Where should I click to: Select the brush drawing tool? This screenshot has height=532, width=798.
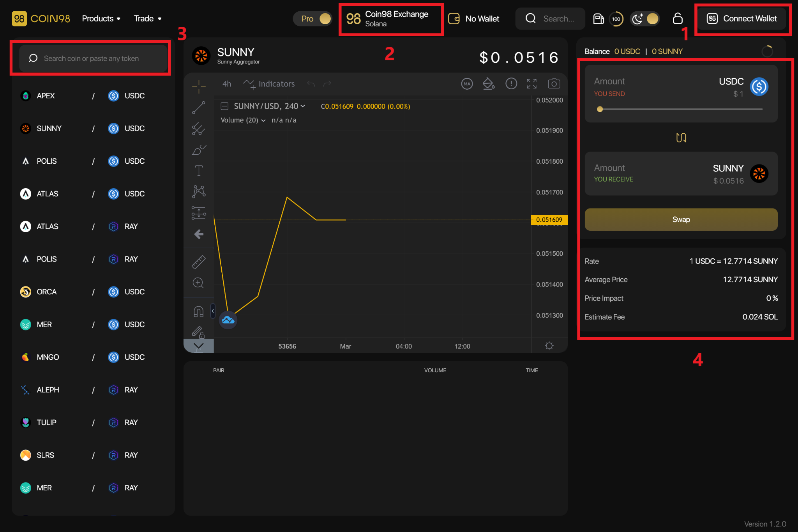coord(199,150)
